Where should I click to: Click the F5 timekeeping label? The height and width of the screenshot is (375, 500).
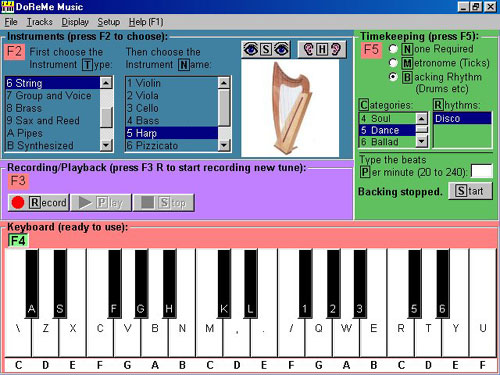[x=371, y=50]
